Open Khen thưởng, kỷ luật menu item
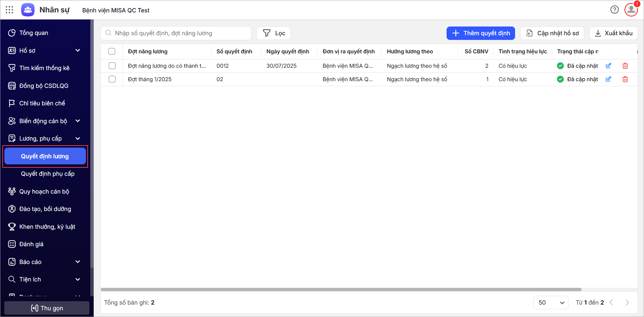Screen dimensions: 644x317 pyautogui.click(x=45, y=227)
